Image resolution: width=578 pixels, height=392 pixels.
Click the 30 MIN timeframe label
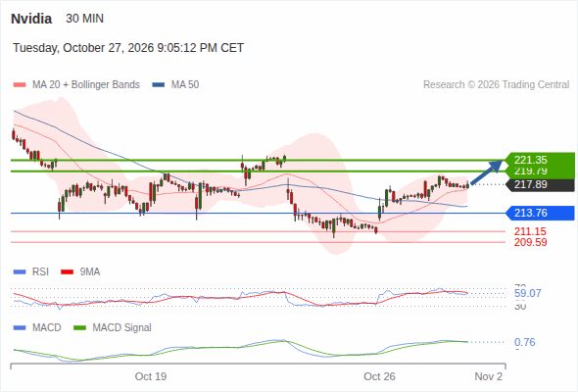click(x=85, y=19)
